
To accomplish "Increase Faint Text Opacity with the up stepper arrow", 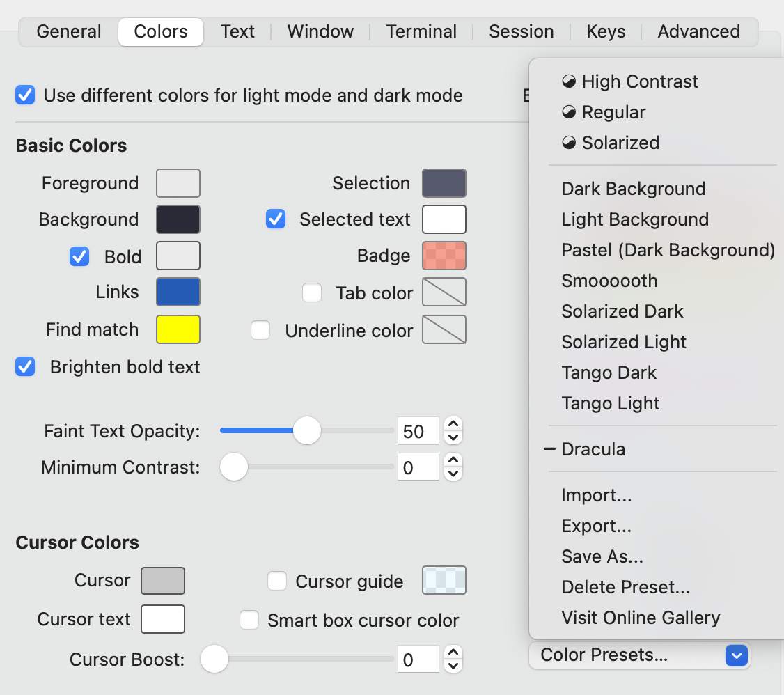I will click(453, 424).
